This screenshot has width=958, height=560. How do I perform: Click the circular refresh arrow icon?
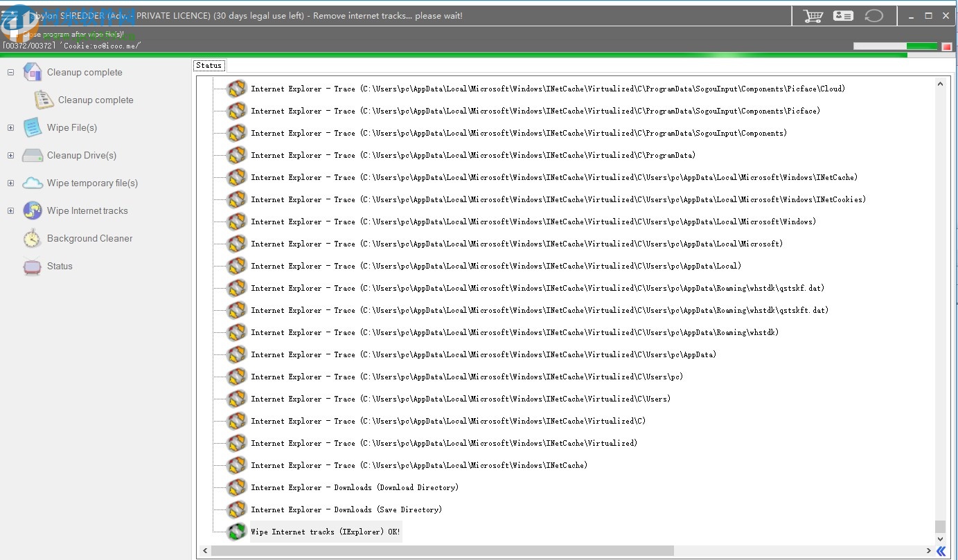(874, 16)
